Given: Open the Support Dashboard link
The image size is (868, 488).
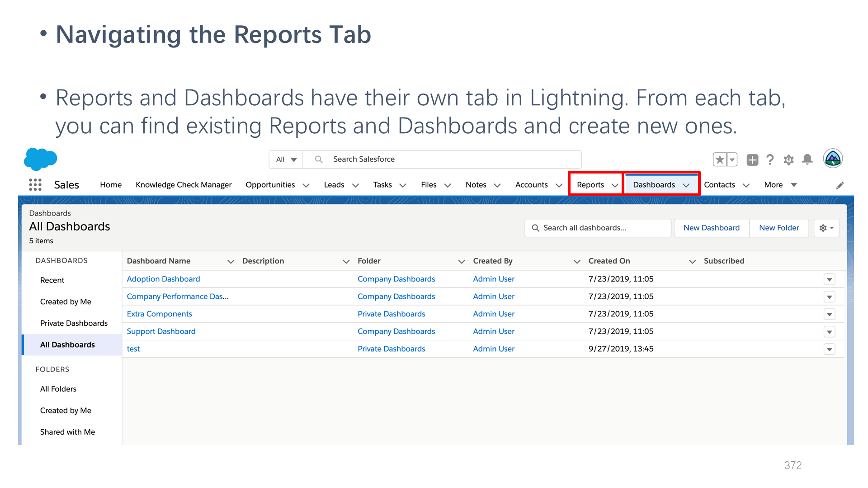Looking at the screenshot, I should point(161,332).
